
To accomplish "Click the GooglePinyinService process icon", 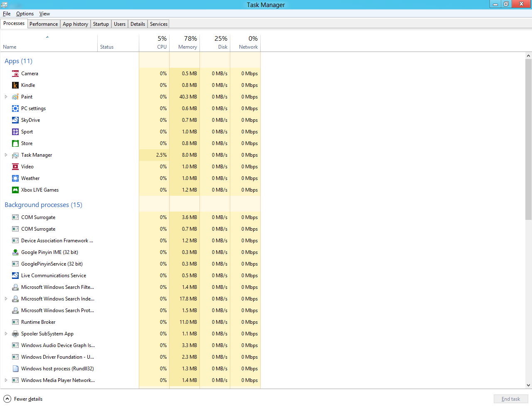I will (x=15, y=264).
